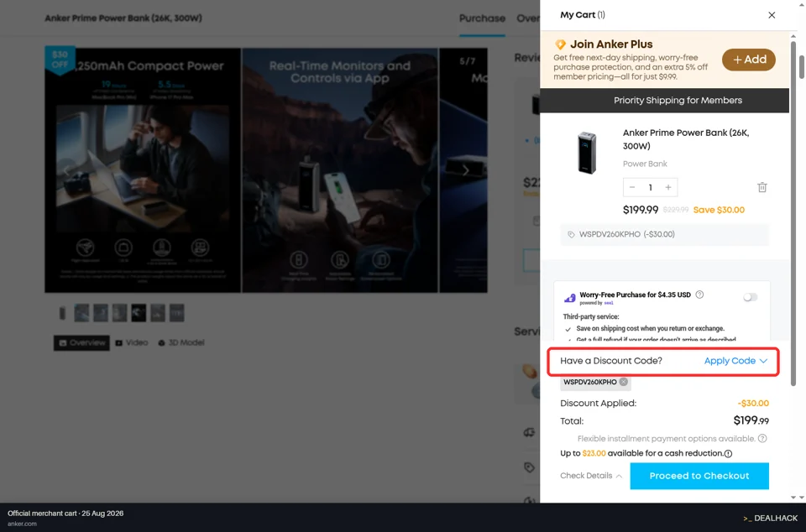806x532 pixels.
Task: Click the power bank cart product image
Action: [587, 153]
